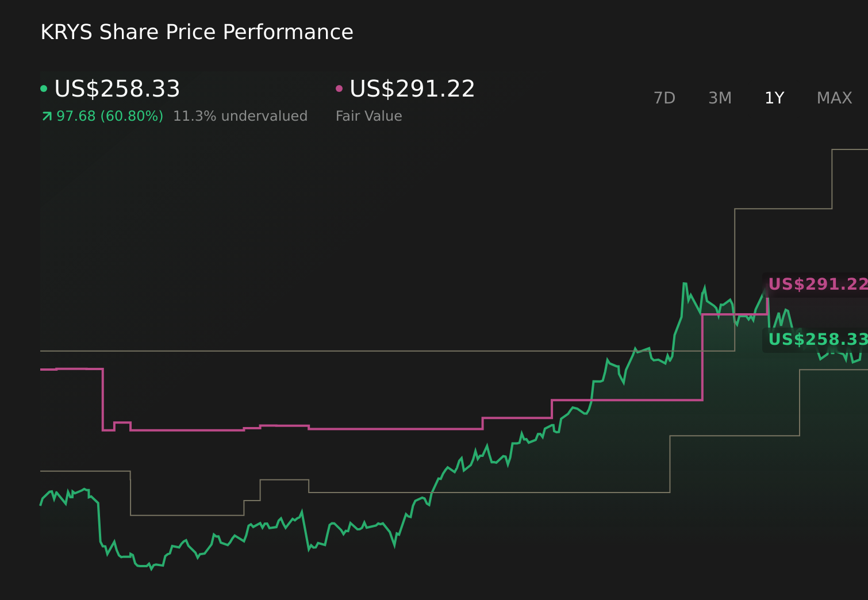Click the US$291.22 Fair Value header price

point(412,89)
